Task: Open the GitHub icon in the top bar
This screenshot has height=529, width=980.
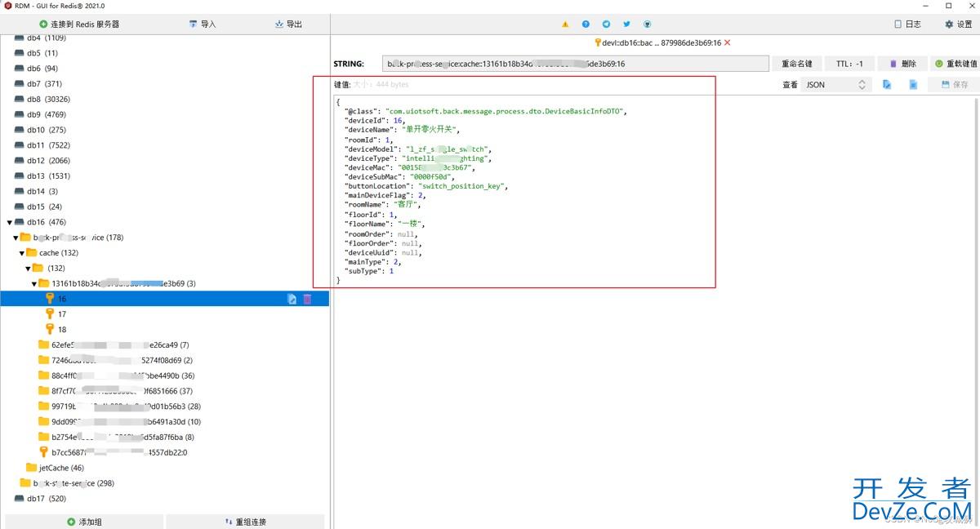Action: point(648,24)
